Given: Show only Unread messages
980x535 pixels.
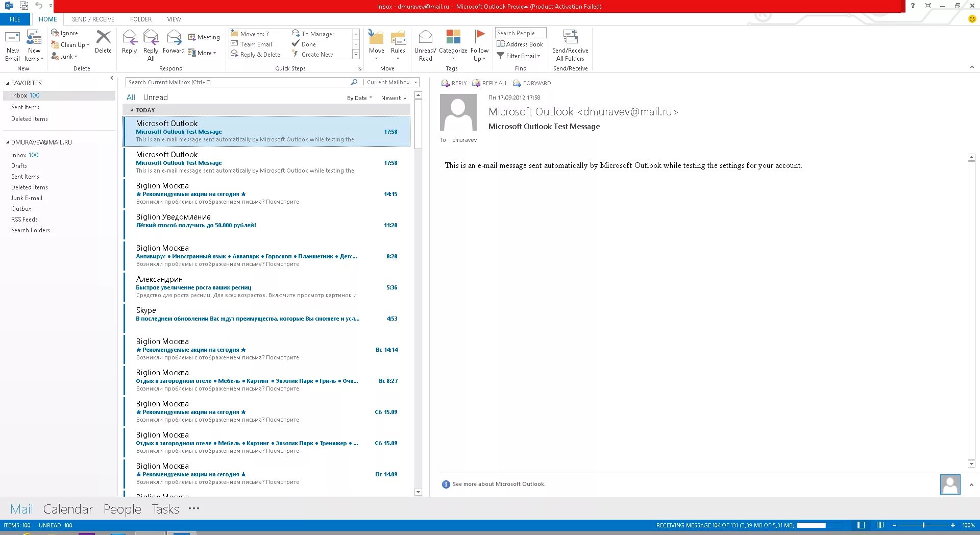Looking at the screenshot, I should [156, 98].
